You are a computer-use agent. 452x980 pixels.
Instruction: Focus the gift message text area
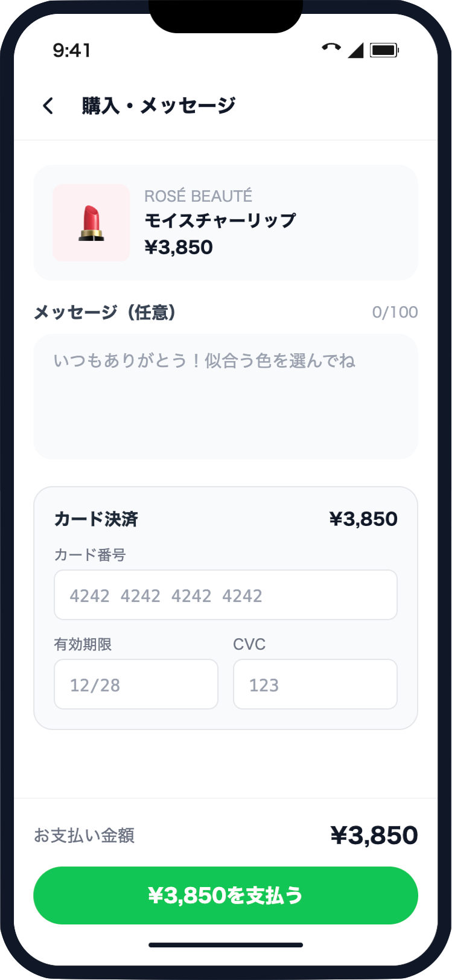click(226, 397)
